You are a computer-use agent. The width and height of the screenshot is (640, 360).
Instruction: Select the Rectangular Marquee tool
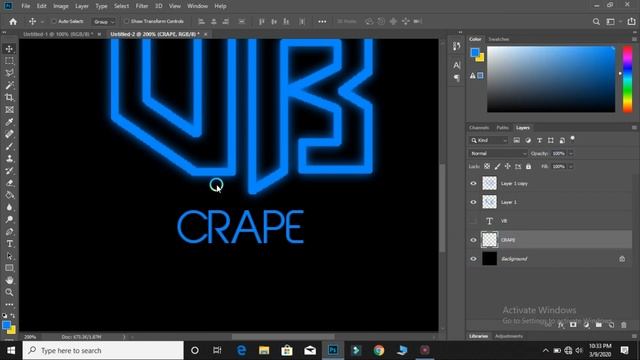click(9, 61)
